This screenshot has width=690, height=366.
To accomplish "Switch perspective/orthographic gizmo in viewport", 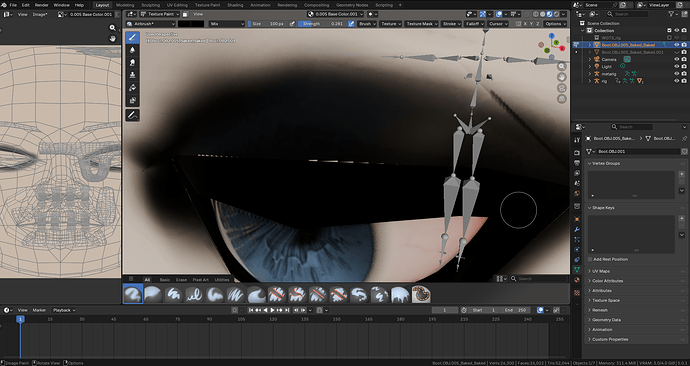I will tap(562, 99).
